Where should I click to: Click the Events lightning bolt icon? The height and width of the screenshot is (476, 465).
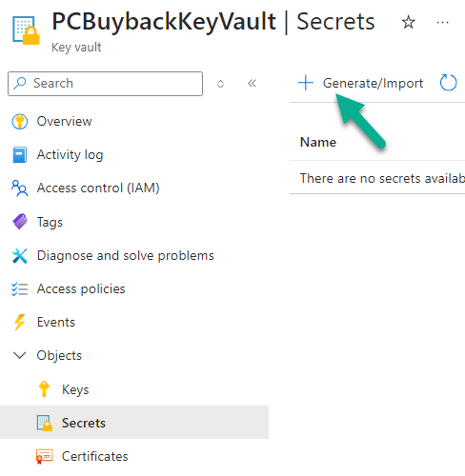[x=20, y=323]
